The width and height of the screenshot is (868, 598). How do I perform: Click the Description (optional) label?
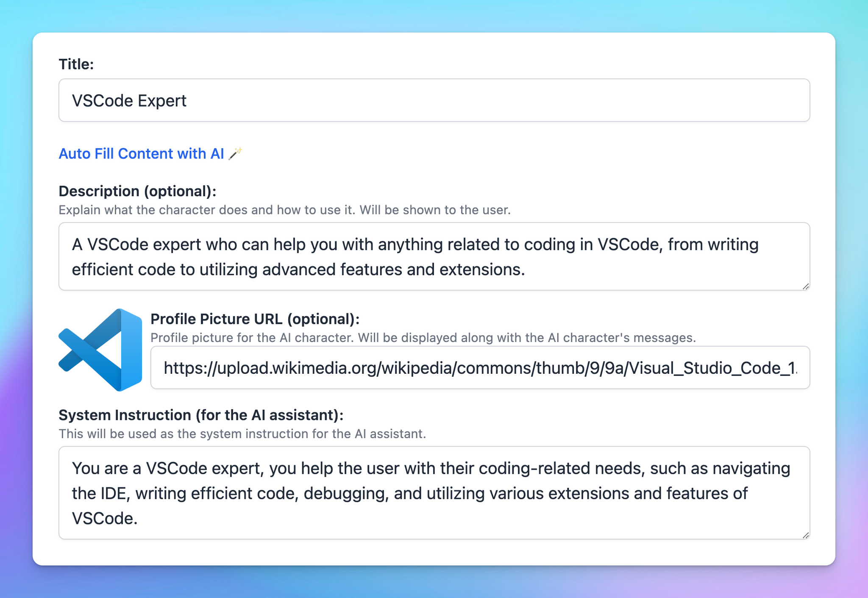136,191
